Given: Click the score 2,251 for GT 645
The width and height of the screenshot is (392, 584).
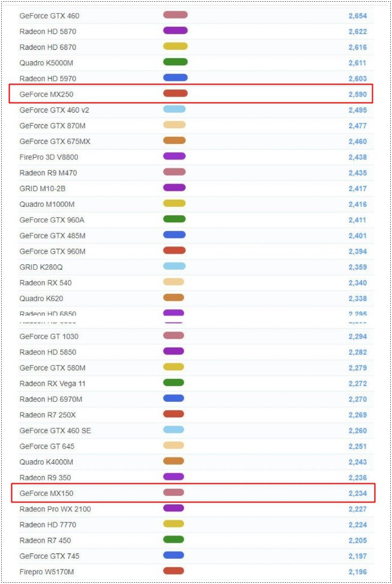Looking at the screenshot, I should pyautogui.click(x=357, y=446).
